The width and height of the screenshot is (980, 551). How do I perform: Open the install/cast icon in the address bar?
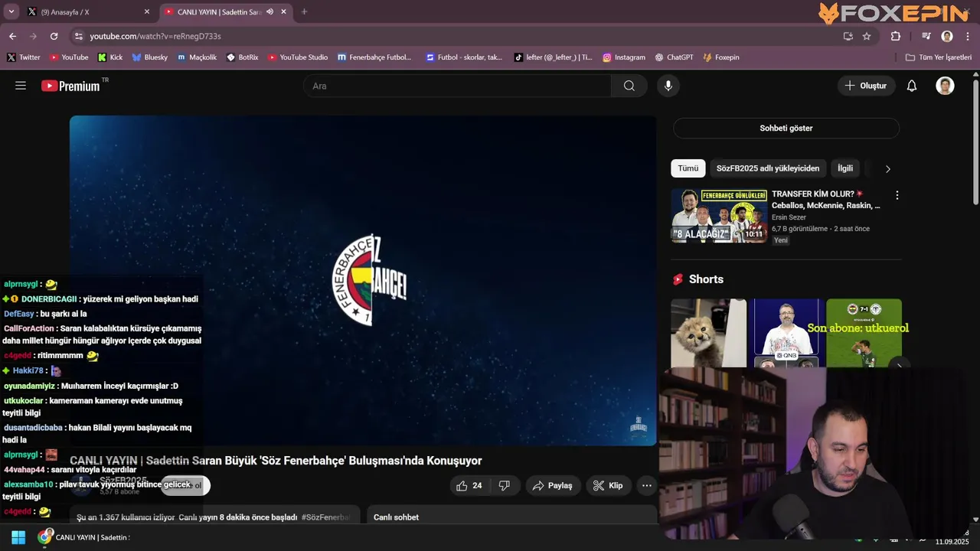tap(848, 36)
